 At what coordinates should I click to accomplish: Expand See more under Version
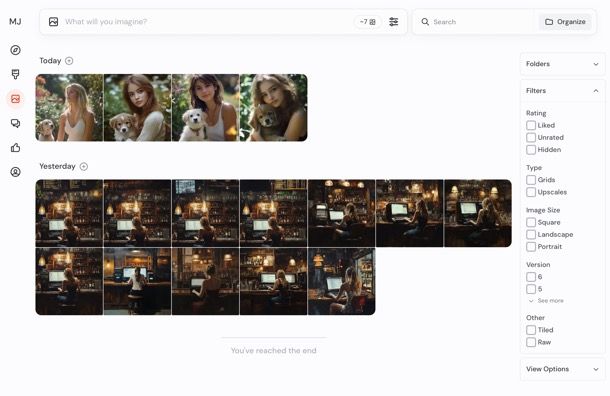(546, 301)
